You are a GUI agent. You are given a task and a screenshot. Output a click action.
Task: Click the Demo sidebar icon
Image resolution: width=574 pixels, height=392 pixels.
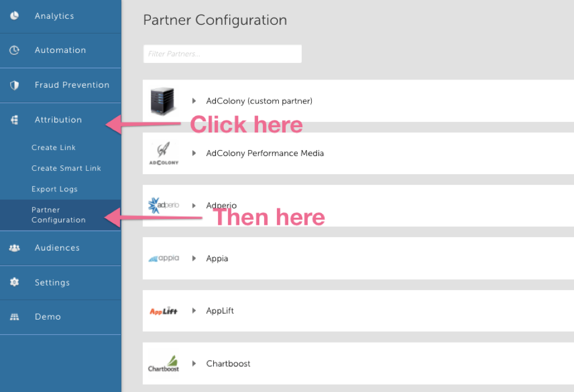pos(15,317)
